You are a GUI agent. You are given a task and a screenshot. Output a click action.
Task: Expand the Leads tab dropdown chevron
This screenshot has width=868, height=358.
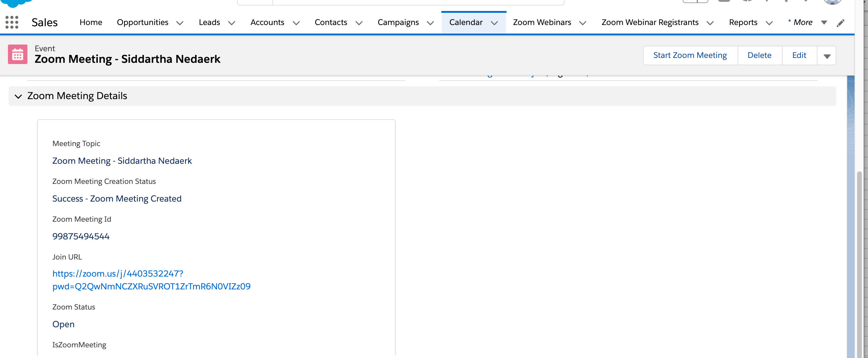tap(232, 23)
